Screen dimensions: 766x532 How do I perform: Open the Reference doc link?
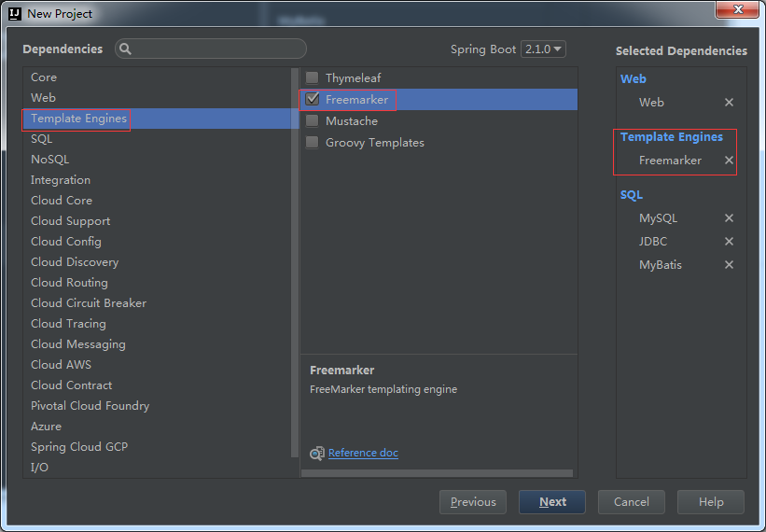point(363,453)
